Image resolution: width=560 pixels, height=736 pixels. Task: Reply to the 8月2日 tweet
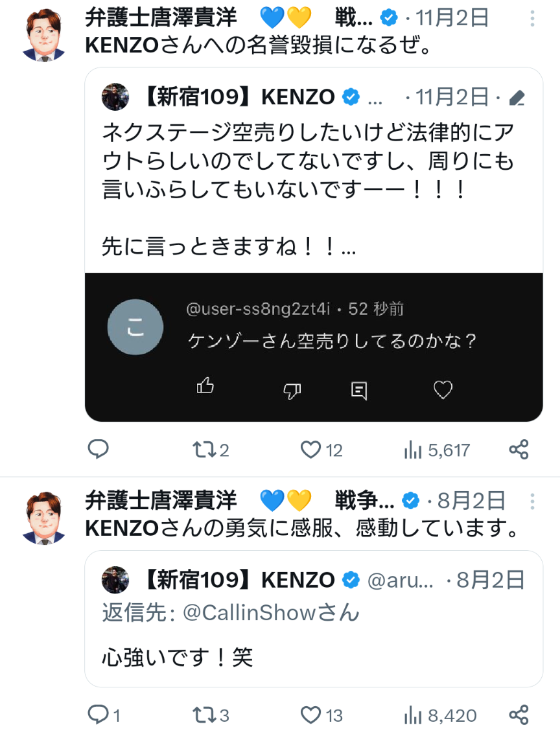(98, 715)
